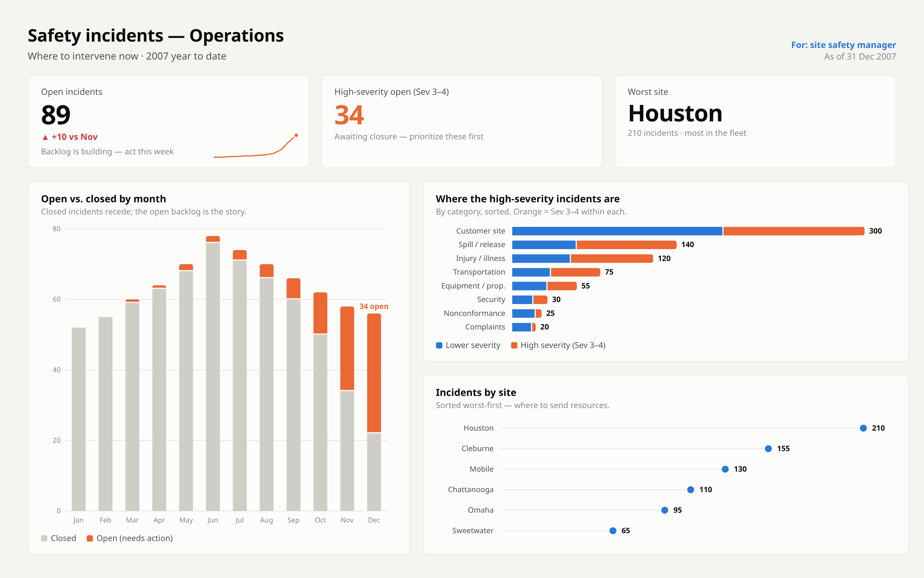Click the orange 'Open (needs action)' legend swatch
Screen dimensions: 924x578
coord(90,538)
